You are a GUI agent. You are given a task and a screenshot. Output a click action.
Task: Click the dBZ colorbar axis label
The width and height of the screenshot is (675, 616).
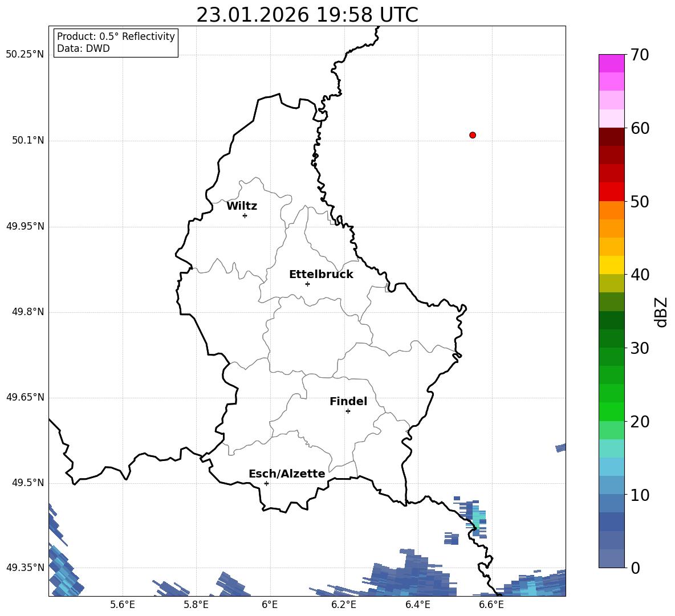coord(660,312)
